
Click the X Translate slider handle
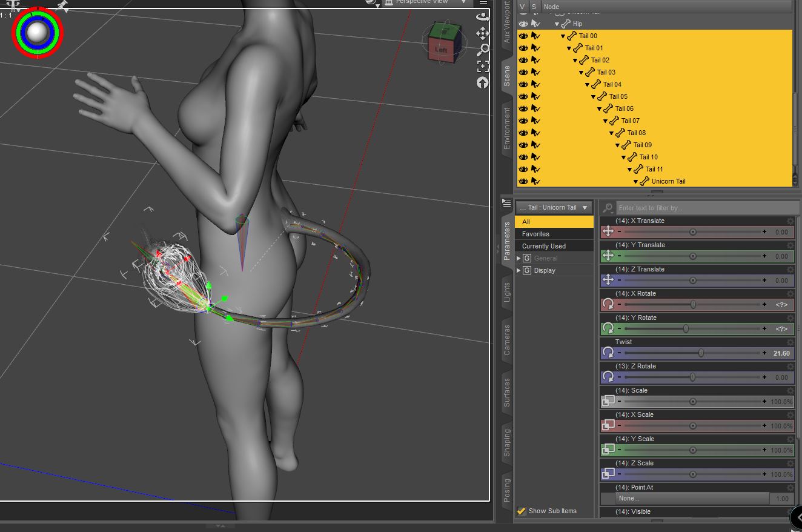click(693, 231)
